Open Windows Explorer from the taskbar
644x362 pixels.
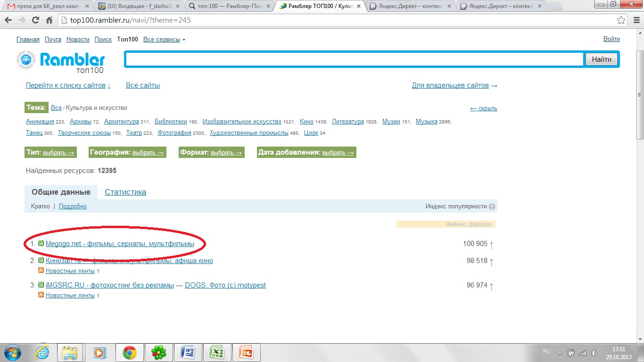coord(70,353)
